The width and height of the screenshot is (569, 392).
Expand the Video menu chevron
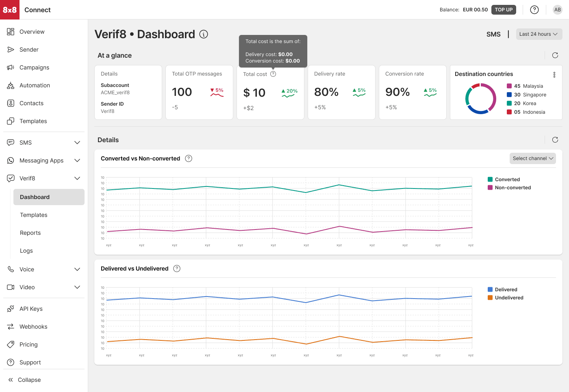pos(77,287)
